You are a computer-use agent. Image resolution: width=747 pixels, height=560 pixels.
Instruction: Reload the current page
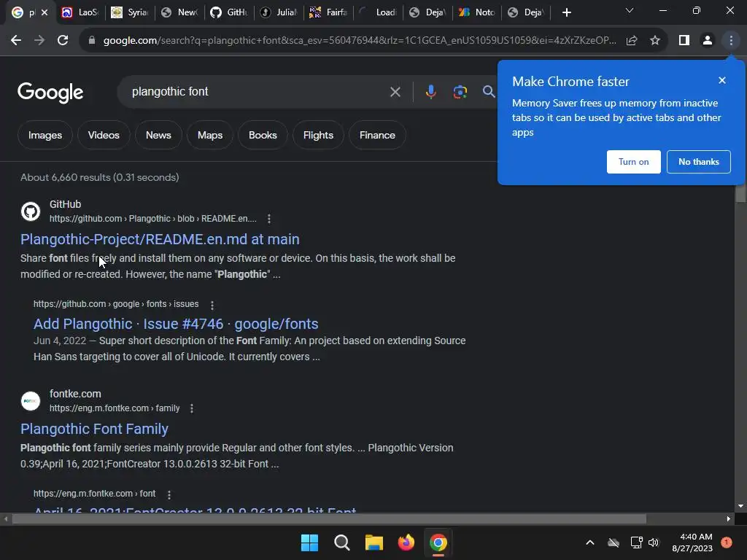pos(63,41)
